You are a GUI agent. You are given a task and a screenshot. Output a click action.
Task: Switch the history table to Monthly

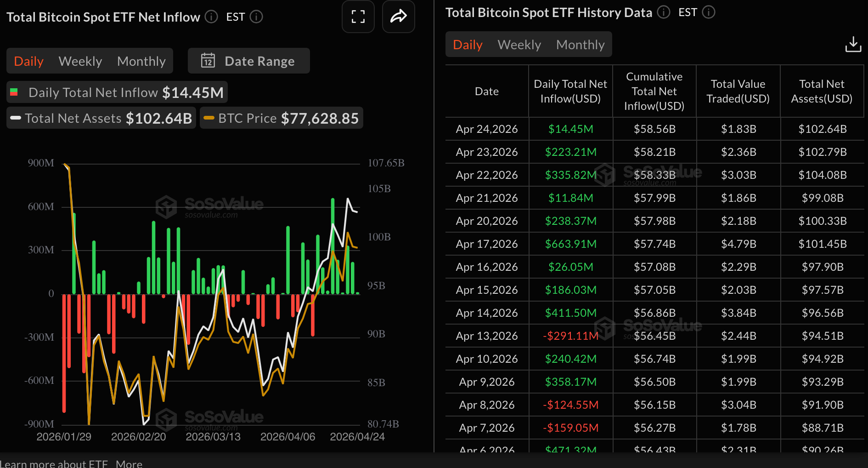point(581,45)
